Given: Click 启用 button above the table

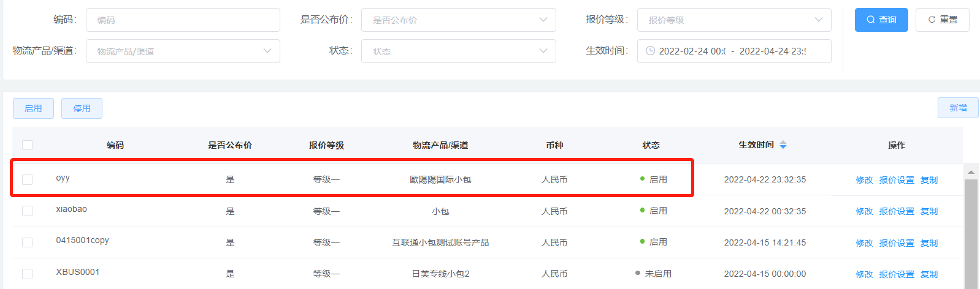Looking at the screenshot, I should [33, 108].
